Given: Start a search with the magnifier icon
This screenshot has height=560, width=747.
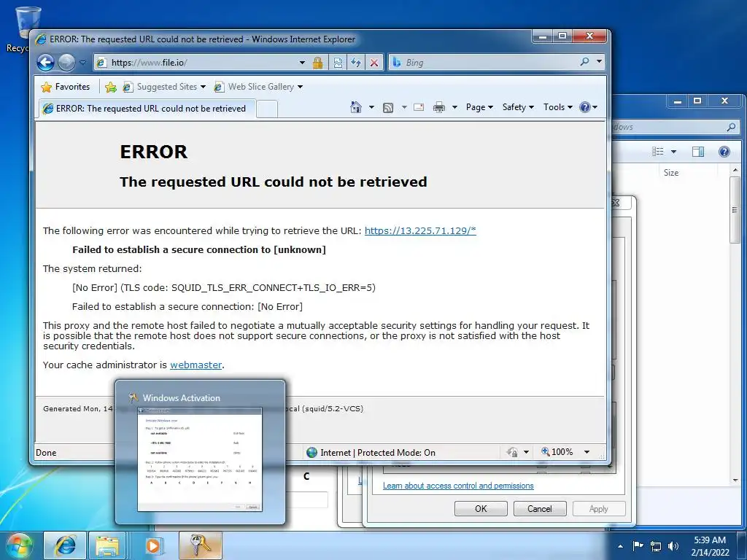Looking at the screenshot, I should tap(584, 61).
